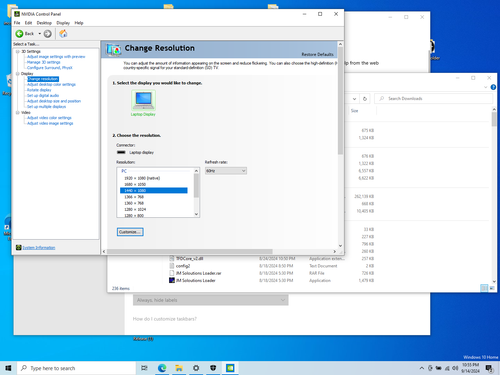Open the Edit menu
This screenshot has width=500, height=375.
[x=28, y=23]
